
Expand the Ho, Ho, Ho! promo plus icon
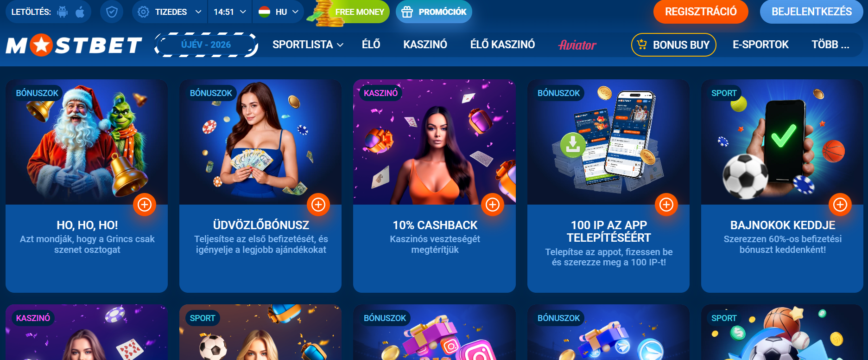click(145, 205)
